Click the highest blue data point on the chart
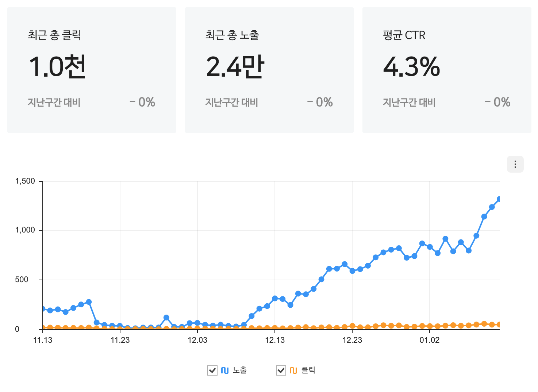The width and height of the screenshot is (538, 392). click(x=500, y=199)
